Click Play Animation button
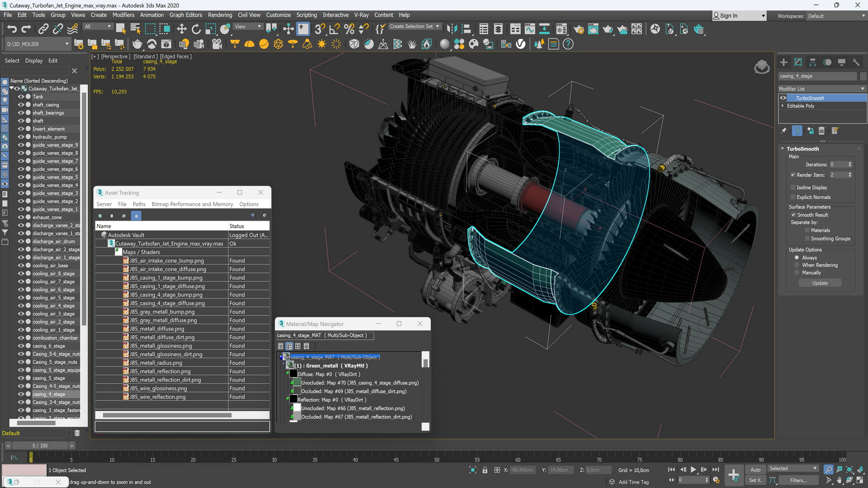The height and width of the screenshot is (488, 868). click(x=693, y=470)
